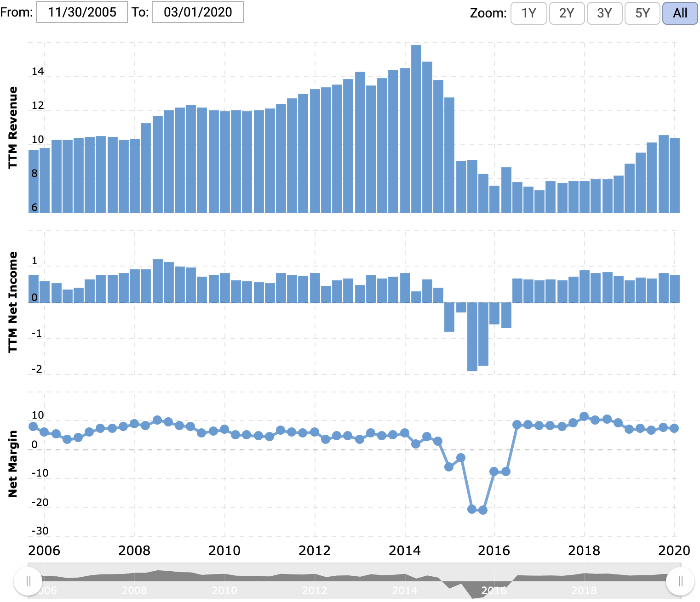
Task: Click the 14 revenue axis label
Action: (38, 71)
